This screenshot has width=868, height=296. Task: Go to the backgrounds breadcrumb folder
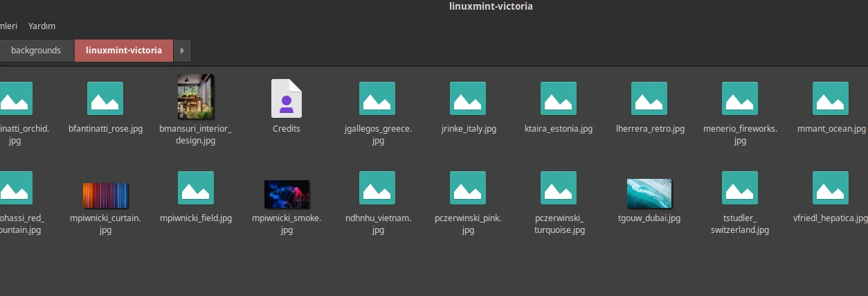point(36,51)
